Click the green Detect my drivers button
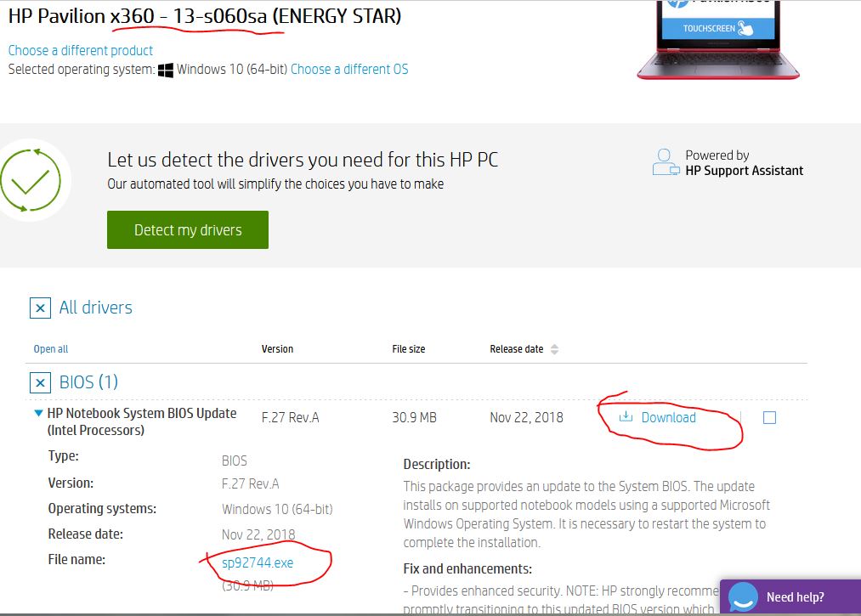The height and width of the screenshot is (616, 861). 188,229
